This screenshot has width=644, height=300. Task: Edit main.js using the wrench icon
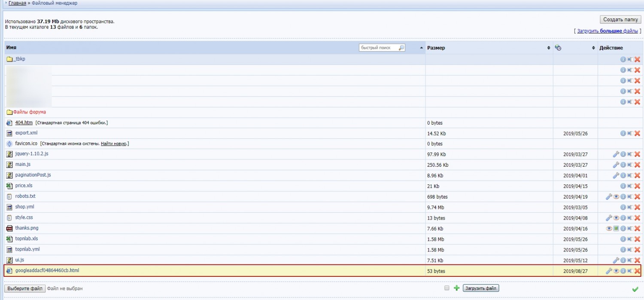coord(616,165)
